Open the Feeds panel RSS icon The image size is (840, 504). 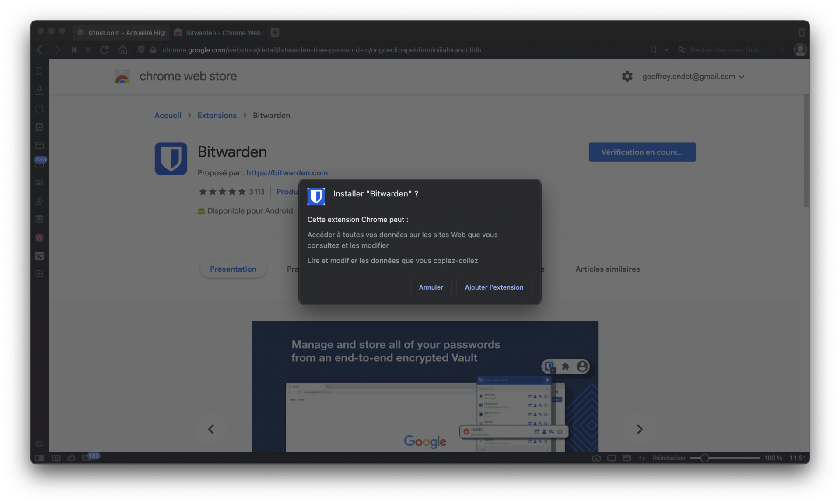point(39,182)
